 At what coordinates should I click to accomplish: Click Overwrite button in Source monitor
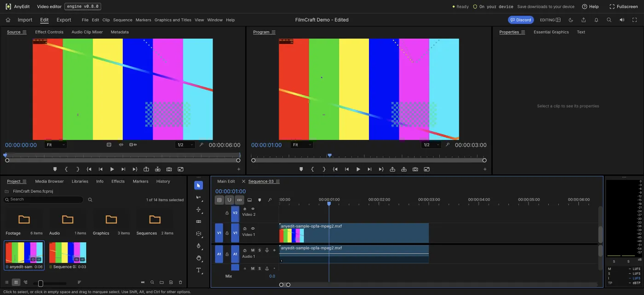158,169
